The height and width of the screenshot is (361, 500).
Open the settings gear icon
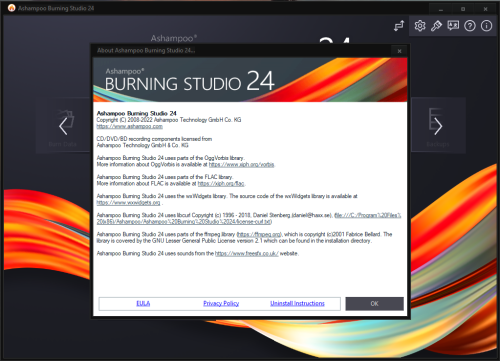pyautogui.click(x=420, y=26)
